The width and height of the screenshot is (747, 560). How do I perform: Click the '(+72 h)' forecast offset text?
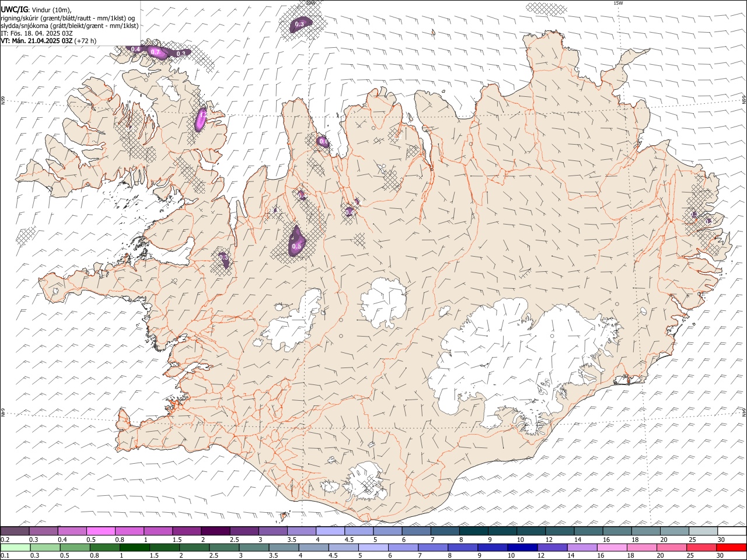[85, 41]
